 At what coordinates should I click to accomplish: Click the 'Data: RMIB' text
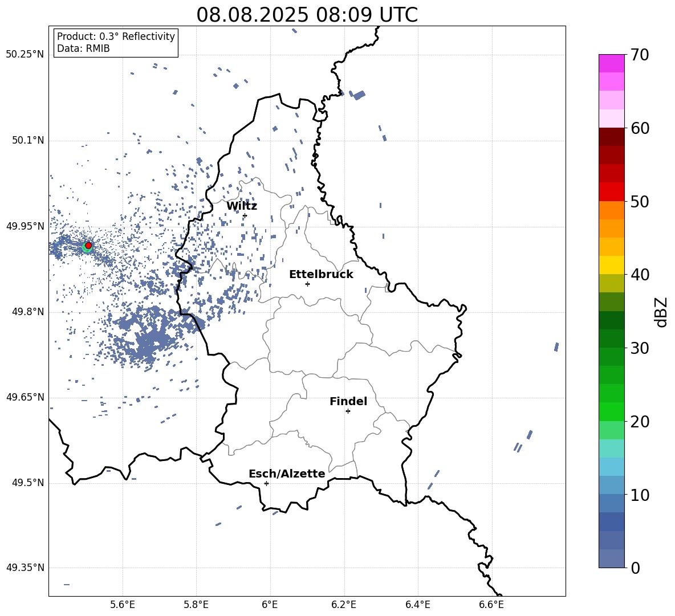tap(83, 48)
